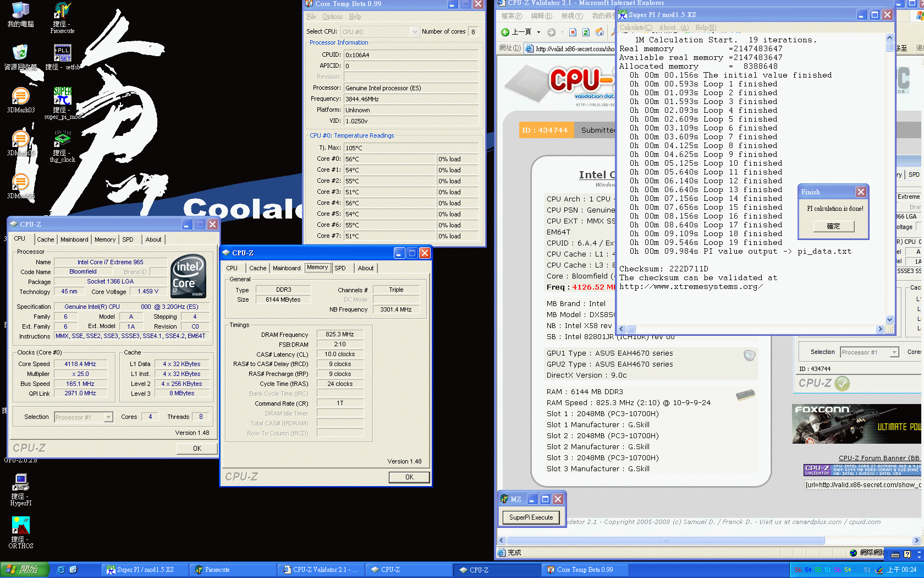
Task: Click the Core Temp Beta 0.99 taskbar button
Action: point(585,570)
